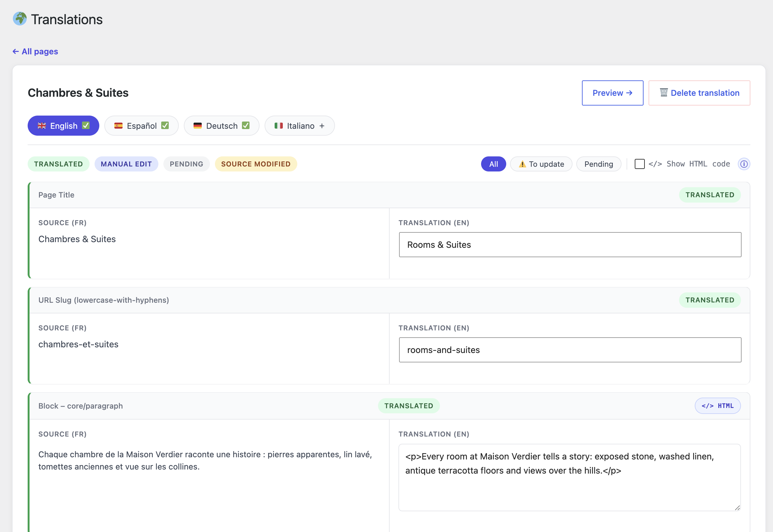Click textarea resize handle on paragraph translation
773x532 pixels.
click(x=737, y=508)
